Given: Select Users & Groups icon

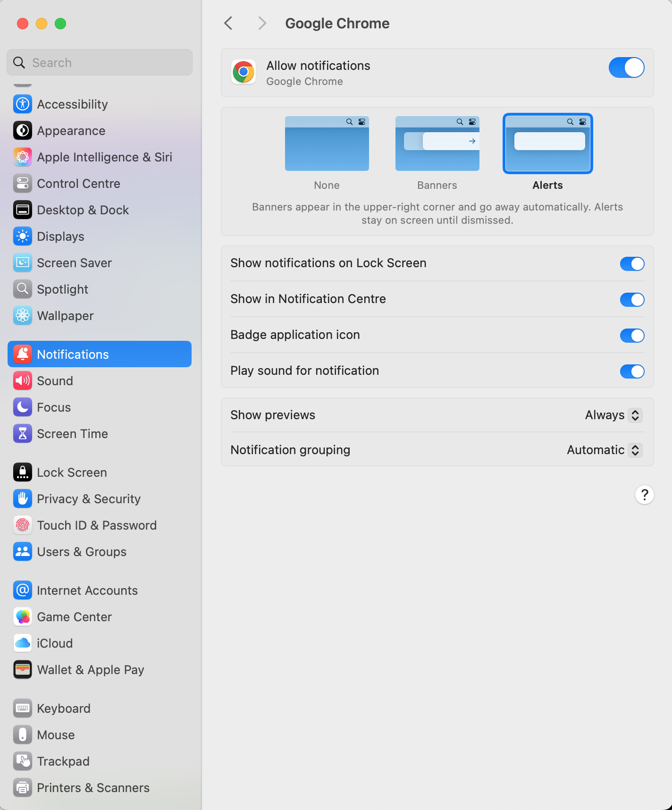Looking at the screenshot, I should [x=23, y=552].
